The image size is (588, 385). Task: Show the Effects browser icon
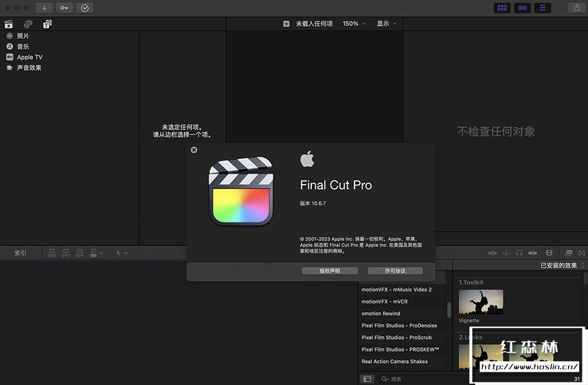(x=569, y=253)
